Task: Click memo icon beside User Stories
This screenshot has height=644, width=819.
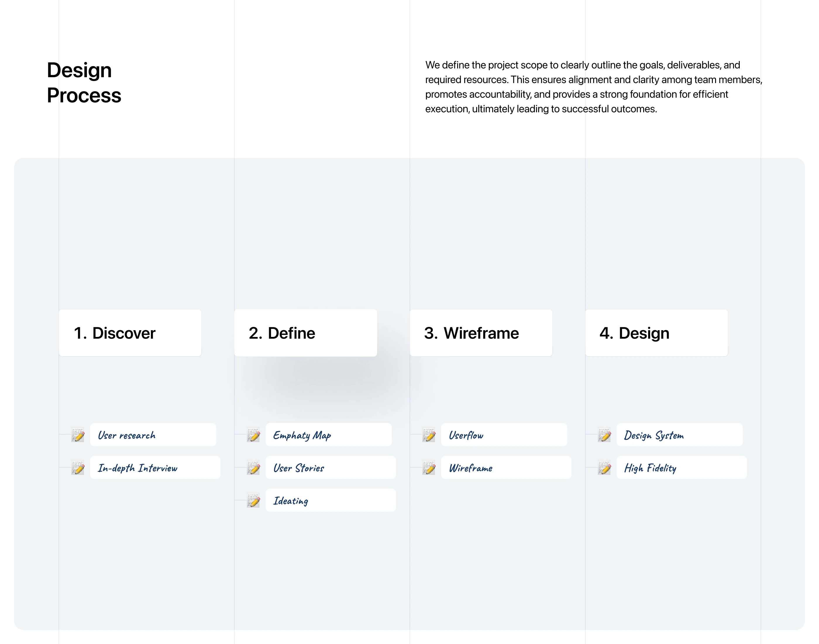Action: coord(253,468)
